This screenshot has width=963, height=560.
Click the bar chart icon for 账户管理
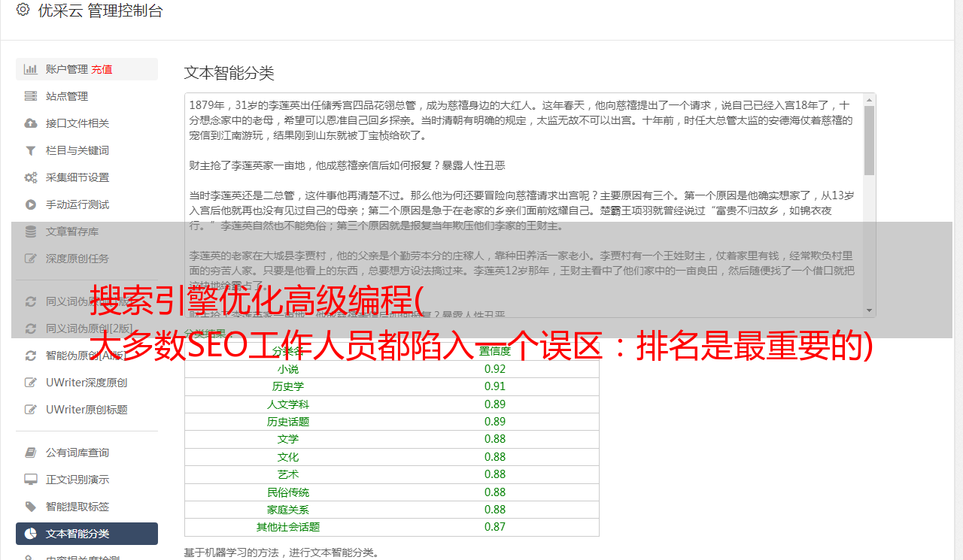coord(31,69)
